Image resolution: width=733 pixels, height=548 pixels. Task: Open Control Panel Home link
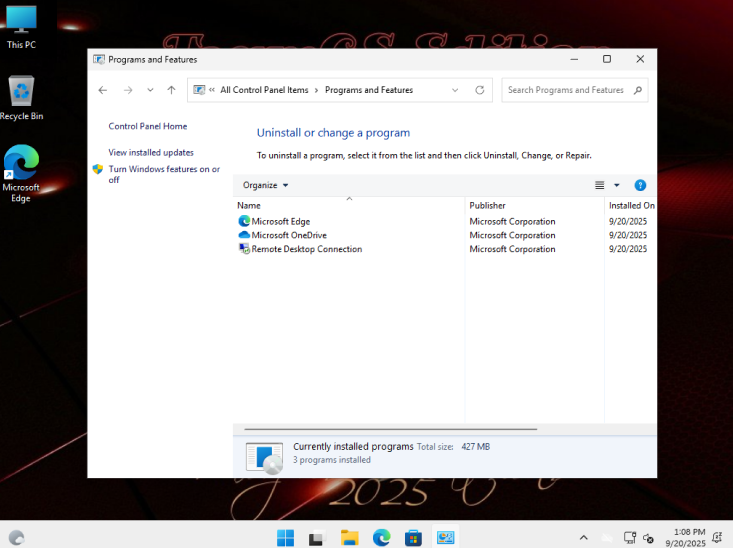pyautogui.click(x=148, y=126)
